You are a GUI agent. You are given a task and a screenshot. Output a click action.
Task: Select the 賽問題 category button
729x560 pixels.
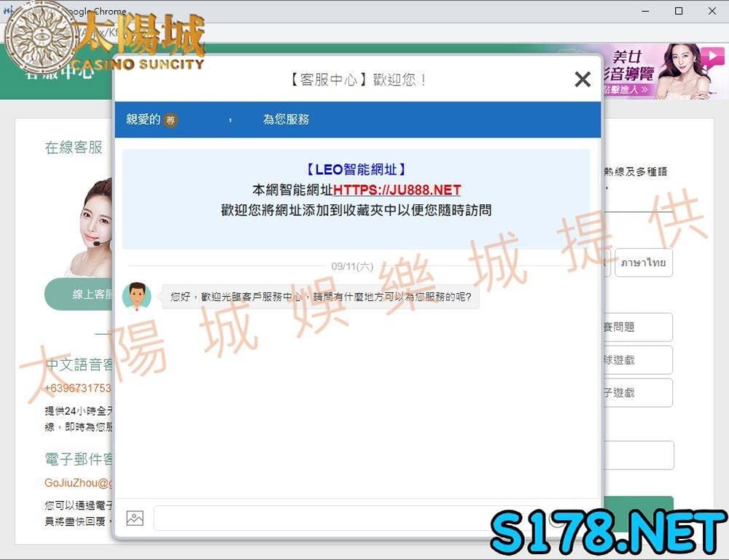(638, 327)
